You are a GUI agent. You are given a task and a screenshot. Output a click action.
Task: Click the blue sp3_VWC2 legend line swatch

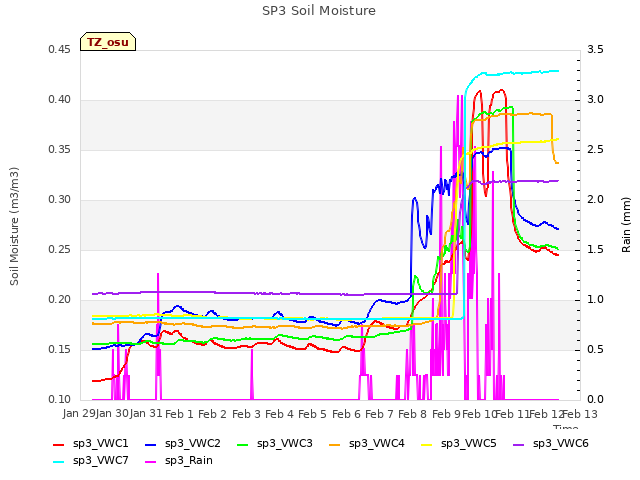tap(151, 444)
